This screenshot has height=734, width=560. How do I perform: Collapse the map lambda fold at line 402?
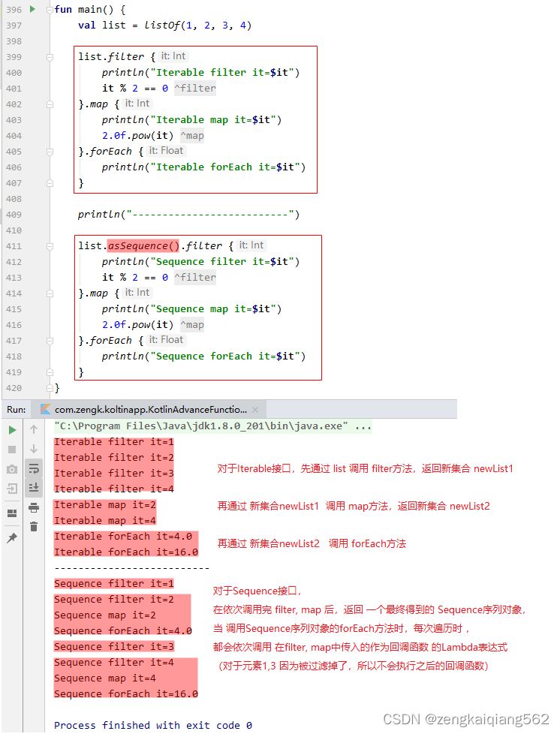tap(50, 104)
